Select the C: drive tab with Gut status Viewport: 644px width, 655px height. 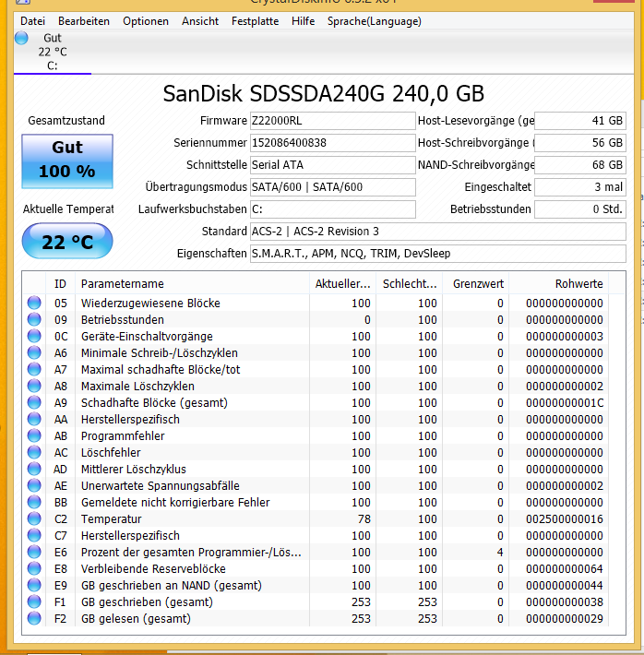[53, 52]
